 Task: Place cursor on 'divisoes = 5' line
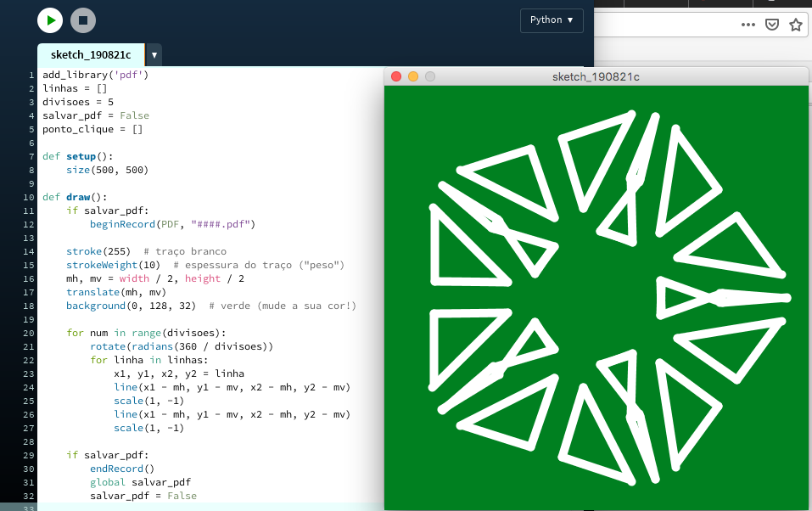pyautogui.click(x=78, y=102)
